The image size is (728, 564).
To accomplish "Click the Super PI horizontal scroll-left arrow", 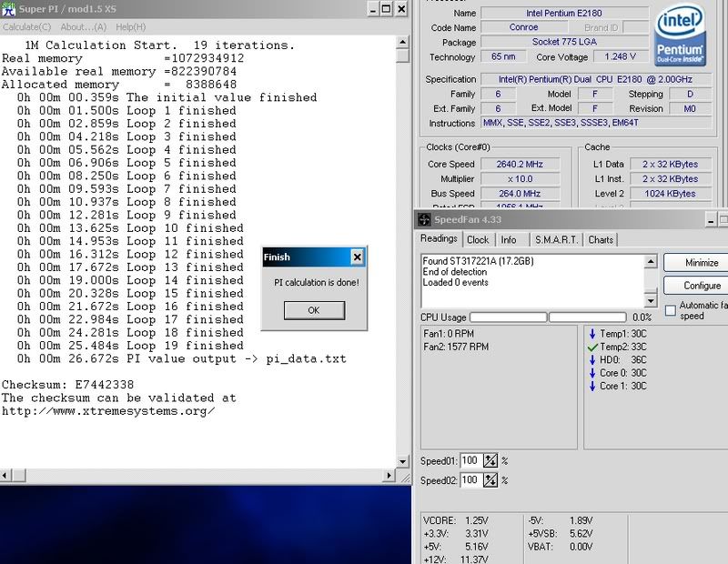I will (x=5, y=476).
